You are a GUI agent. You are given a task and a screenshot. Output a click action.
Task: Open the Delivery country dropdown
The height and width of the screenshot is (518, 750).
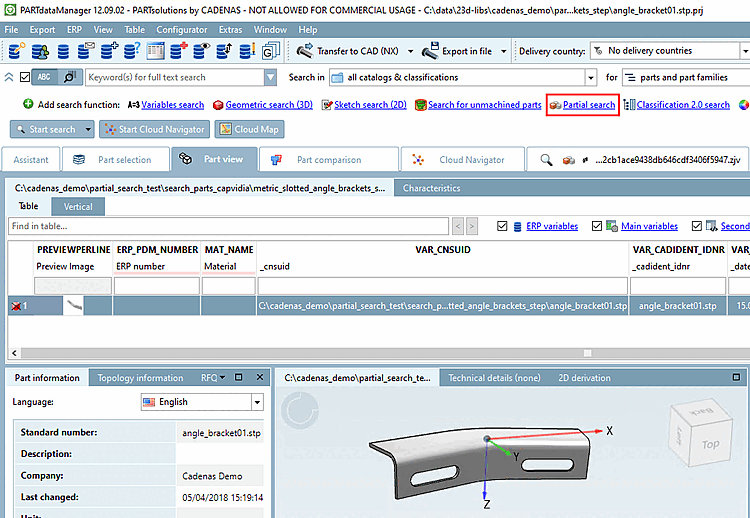pyautogui.click(x=745, y=51)
